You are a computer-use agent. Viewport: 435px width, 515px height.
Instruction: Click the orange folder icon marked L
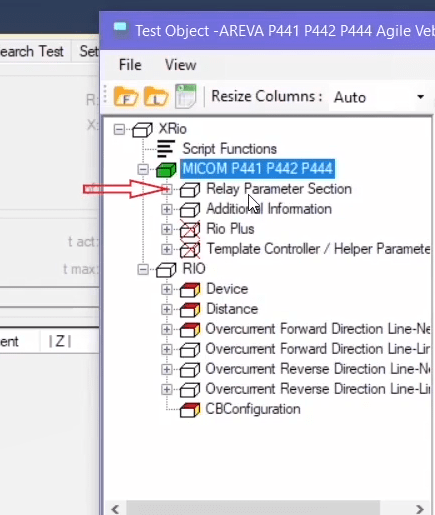(156, 96)
